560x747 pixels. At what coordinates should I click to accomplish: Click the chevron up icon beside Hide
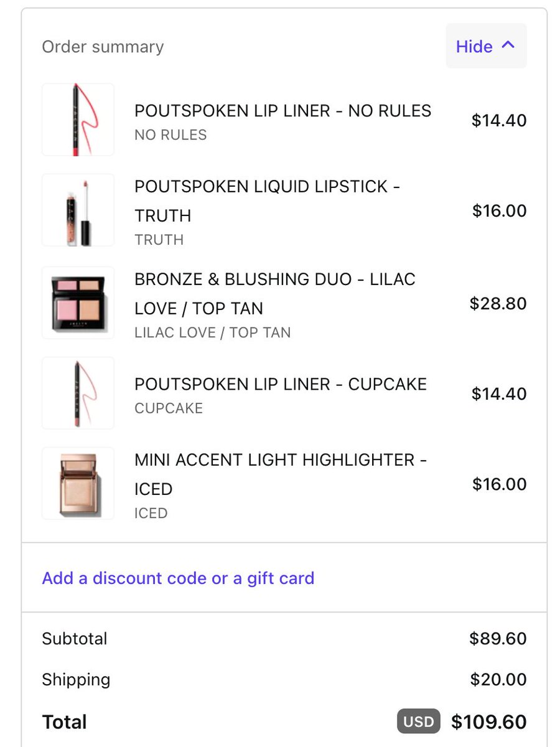point(508,45)
